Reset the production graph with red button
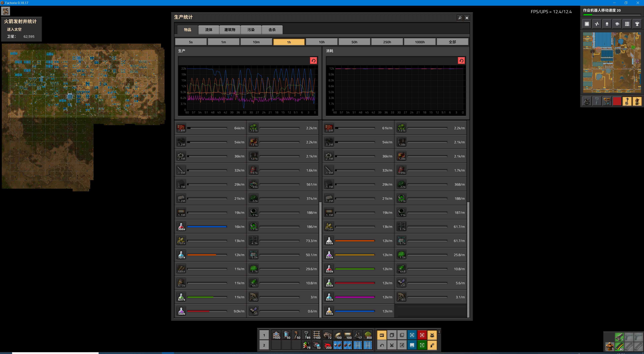 (x=313, y=61)
